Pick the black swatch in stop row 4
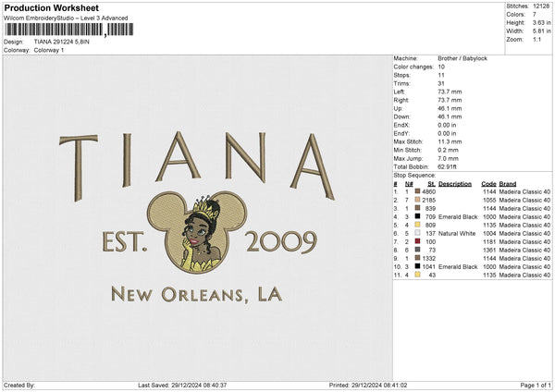The width and height of the screenshot is (555, 392). [418, 216]
